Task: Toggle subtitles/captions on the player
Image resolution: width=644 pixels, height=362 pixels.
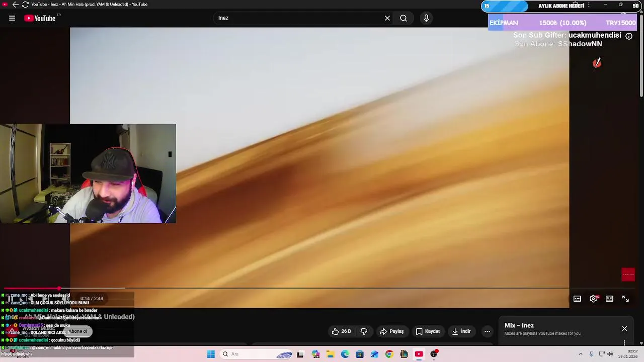Action: tap(577, 299)
